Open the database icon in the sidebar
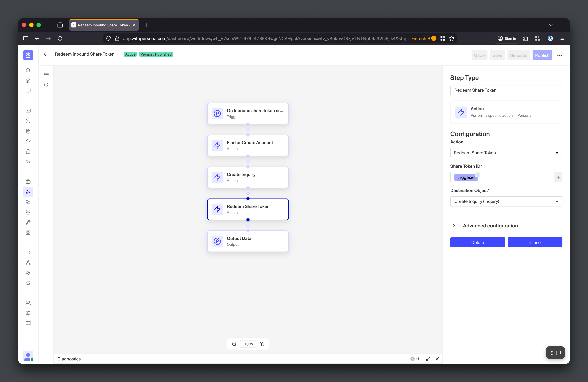 click(28, 212)
